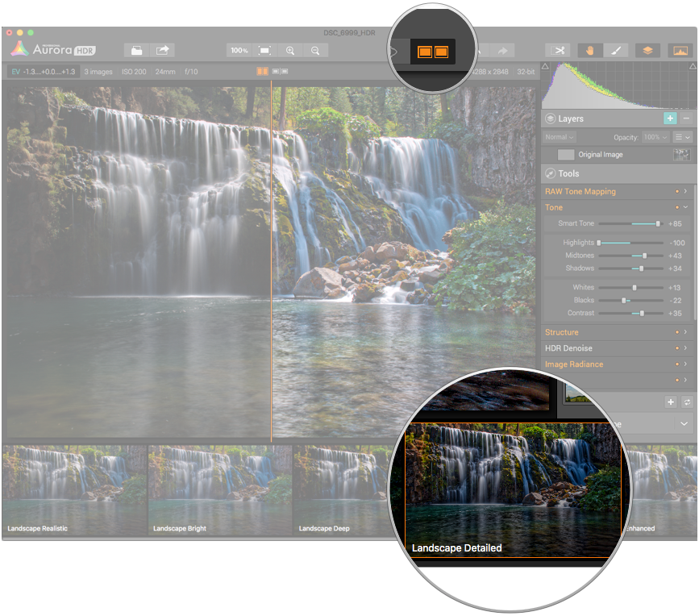Click the Export/share image icon
The height and width of the screenshot is (616, 699).
click(x=163, y=50)
